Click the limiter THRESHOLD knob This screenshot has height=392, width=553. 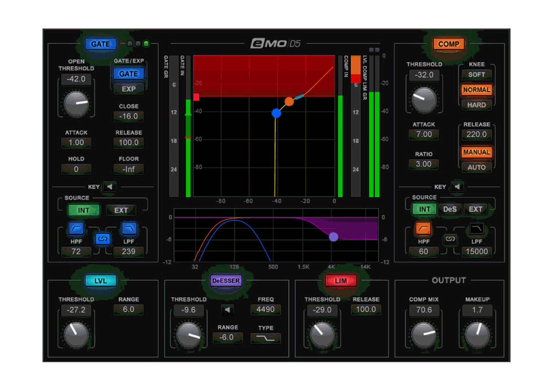[x=322, y=335]
